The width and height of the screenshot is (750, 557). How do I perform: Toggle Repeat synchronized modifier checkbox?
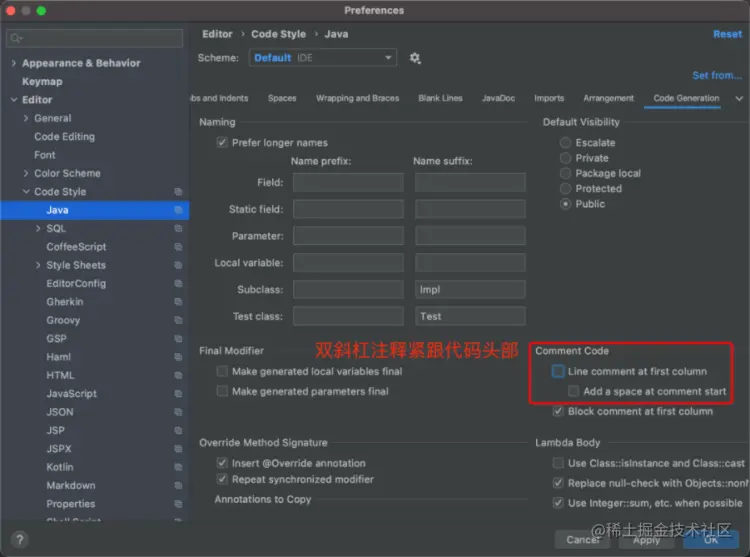click(222, 479)
